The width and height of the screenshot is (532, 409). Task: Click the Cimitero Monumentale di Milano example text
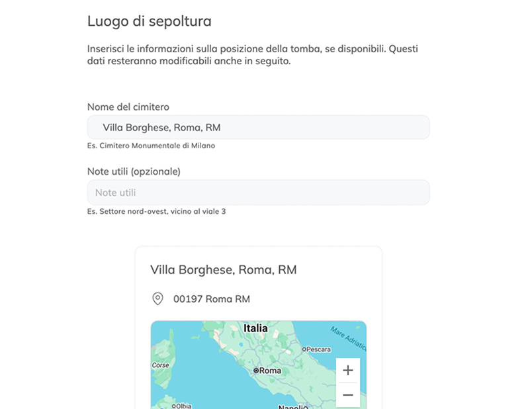(151, 146)
